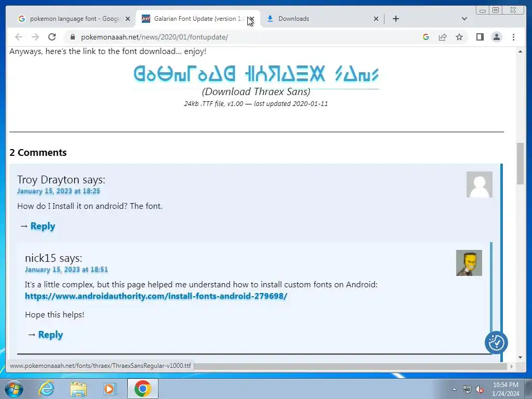
Task: Click the nick15 says heading
Action: pyautogui.click(x=54, y=258)
